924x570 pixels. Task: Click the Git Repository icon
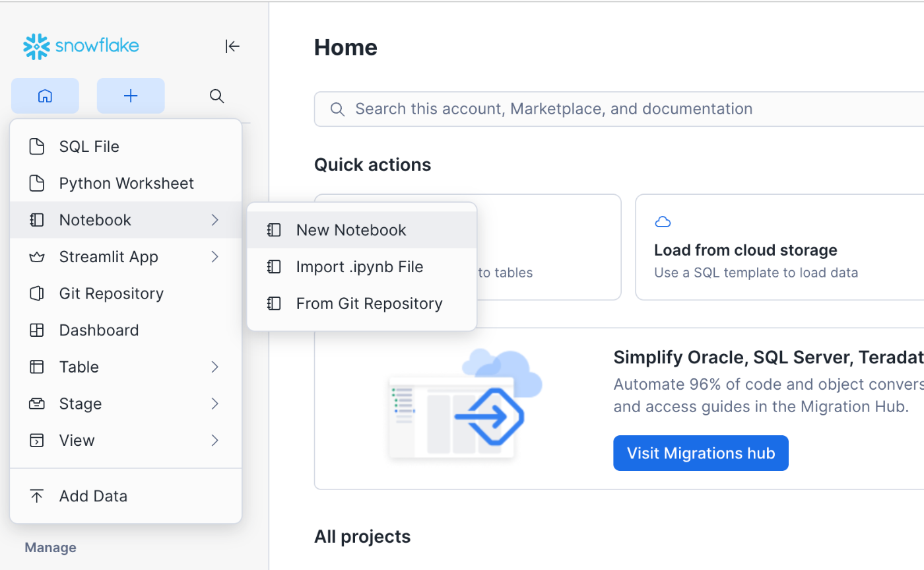tap(37, 293)
